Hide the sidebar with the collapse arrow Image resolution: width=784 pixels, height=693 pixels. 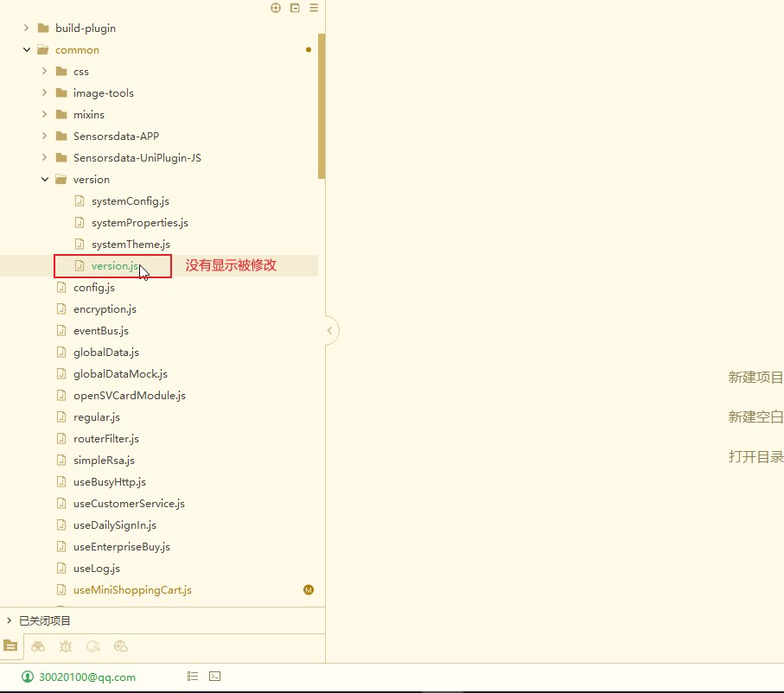pyautogui.click(x=329, y=330)
